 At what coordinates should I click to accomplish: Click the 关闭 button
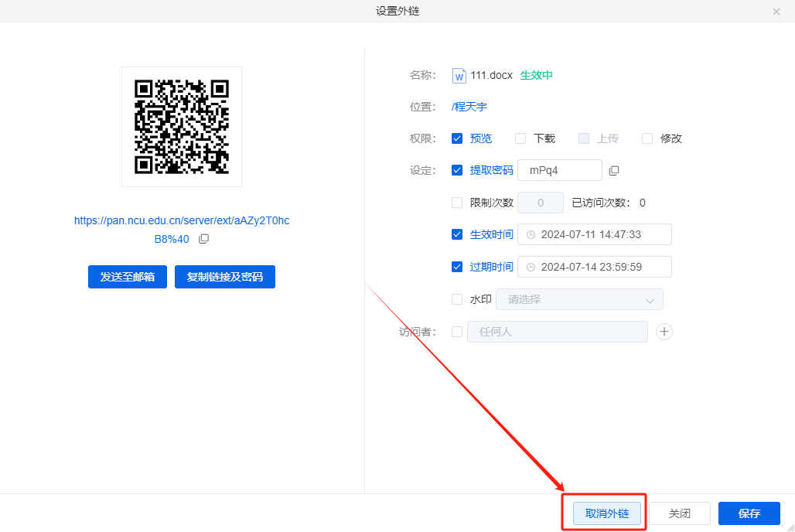click(x=680, y=513)
